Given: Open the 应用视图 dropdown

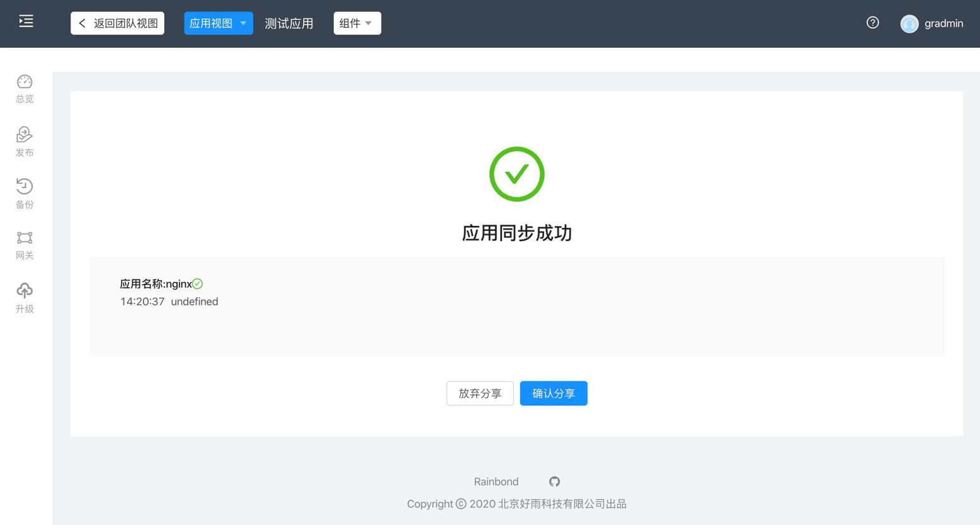Looking at the screenshot, I should (219, 23).
